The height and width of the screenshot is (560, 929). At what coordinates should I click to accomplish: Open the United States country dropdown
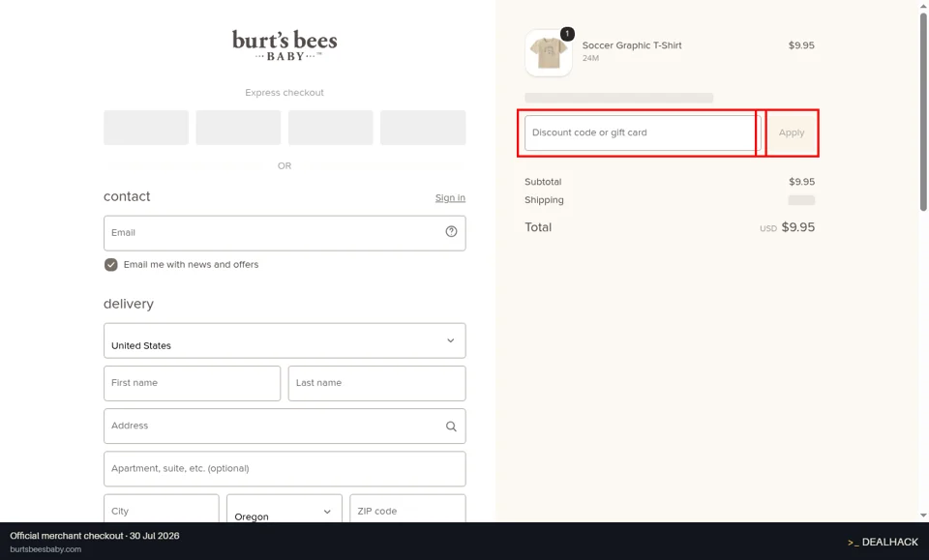coord(285,340)
